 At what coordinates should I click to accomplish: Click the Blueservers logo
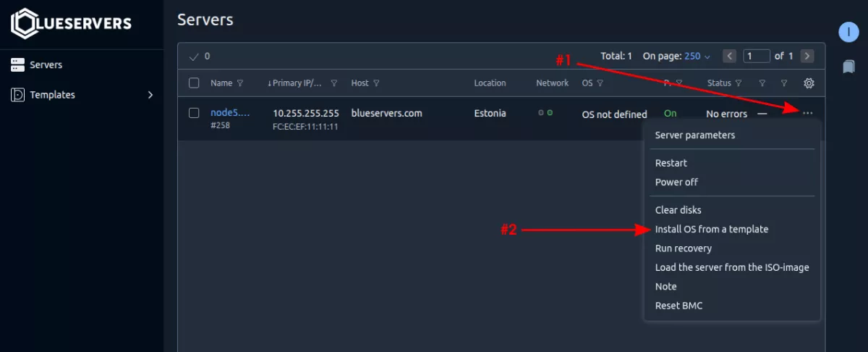tap(71, 24)
